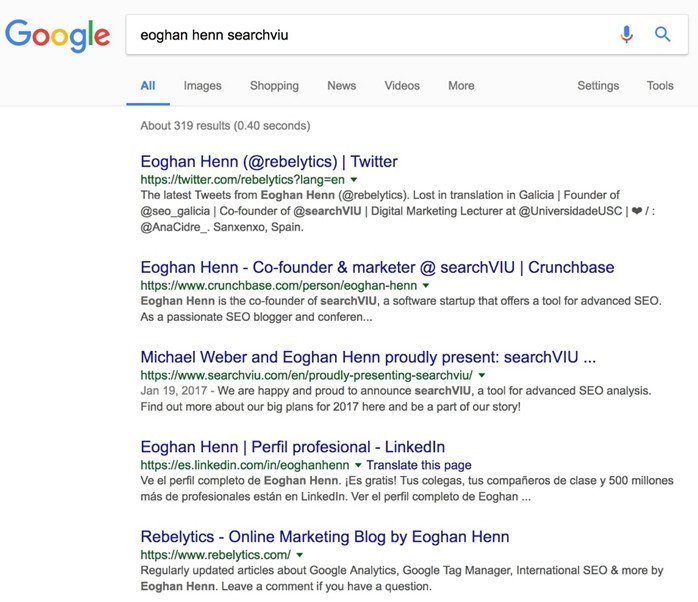Open the News tab
Viewport: 698px width, 602px height.
[341, 85]
